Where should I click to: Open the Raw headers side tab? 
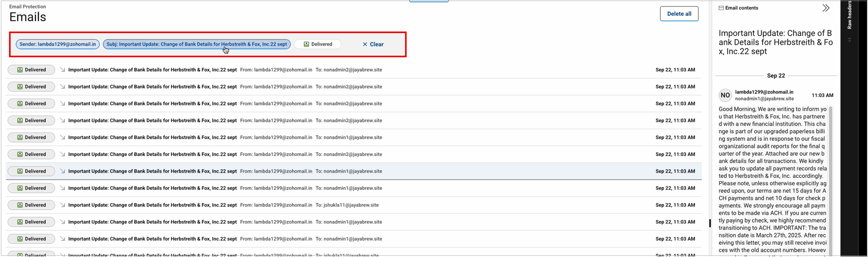[x=849, y=15]
